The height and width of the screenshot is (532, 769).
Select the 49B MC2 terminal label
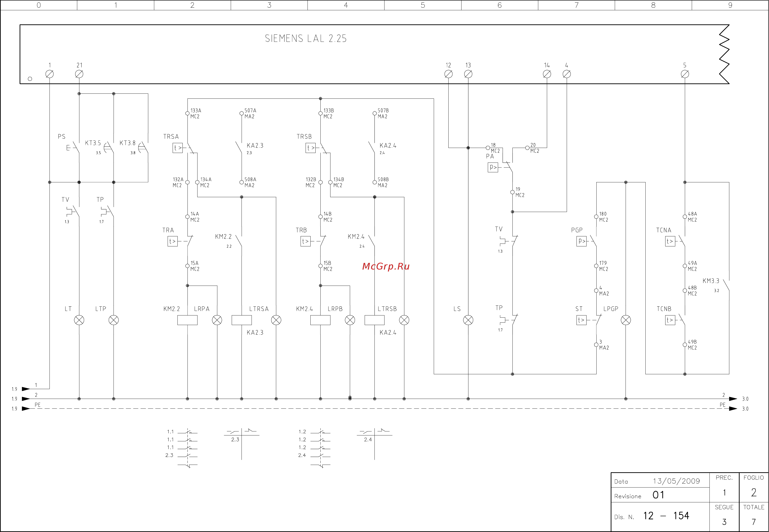point(692,345)
